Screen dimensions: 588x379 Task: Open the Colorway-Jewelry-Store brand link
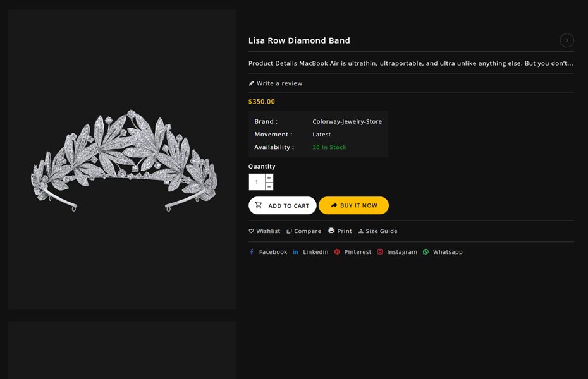[347, 121]
